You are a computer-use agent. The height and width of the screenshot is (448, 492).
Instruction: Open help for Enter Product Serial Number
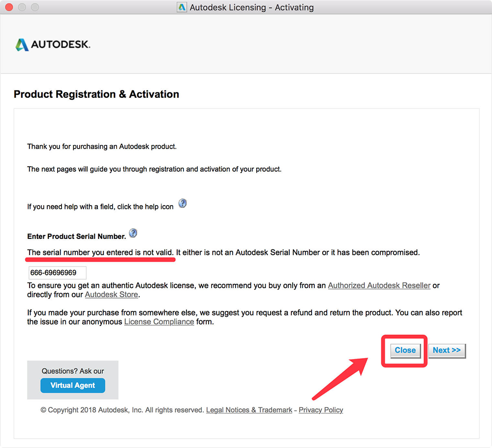(x=133, y=233)
